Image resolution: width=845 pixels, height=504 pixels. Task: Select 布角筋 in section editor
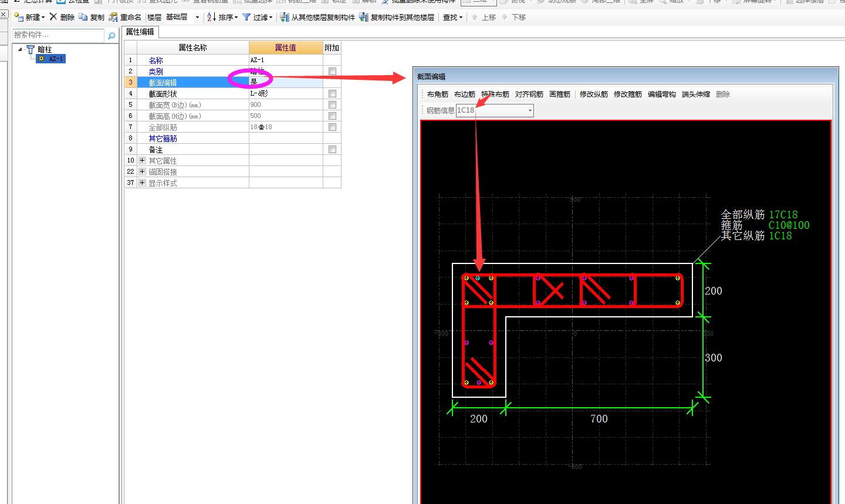click(438, 94)
